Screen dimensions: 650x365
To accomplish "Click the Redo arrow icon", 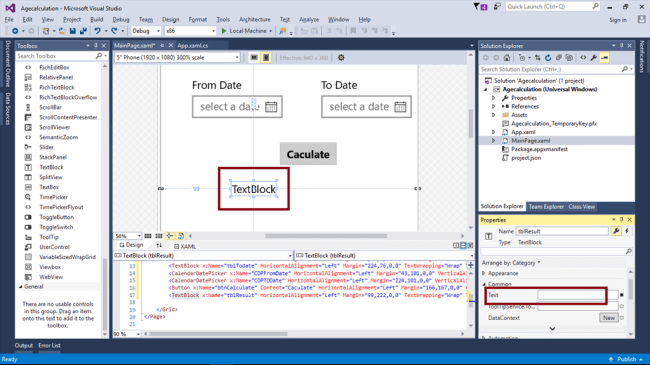I will click(x=114, y=31).
